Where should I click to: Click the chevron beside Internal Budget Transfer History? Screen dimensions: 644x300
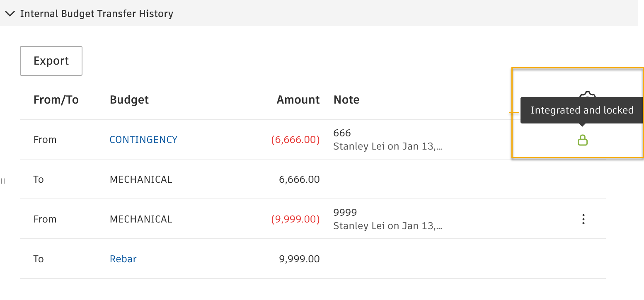(x=10, y=13)
